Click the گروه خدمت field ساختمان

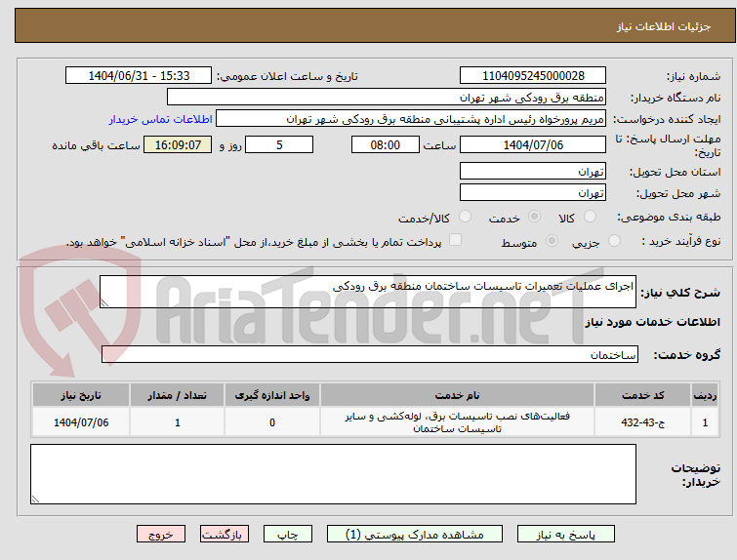(369, 355)
